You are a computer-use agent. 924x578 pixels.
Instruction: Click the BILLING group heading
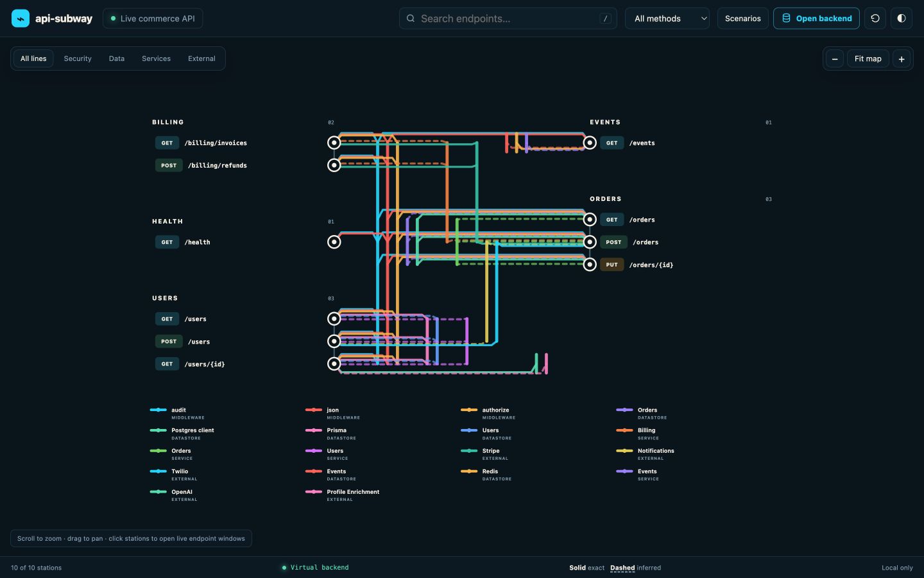[168, 122]
